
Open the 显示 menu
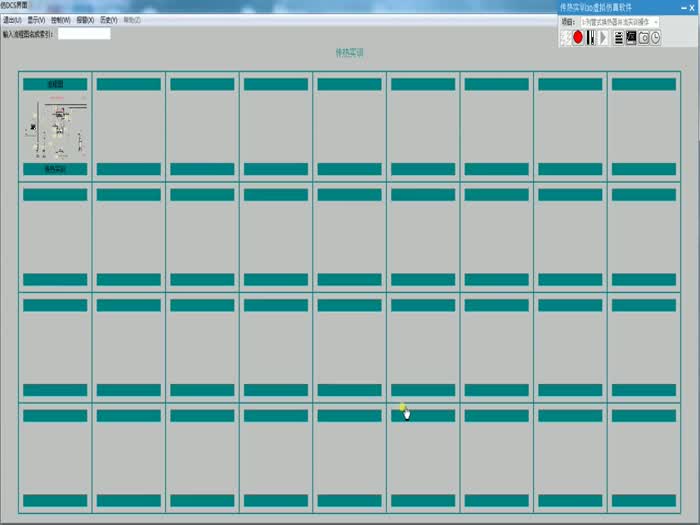coord(35,20)
